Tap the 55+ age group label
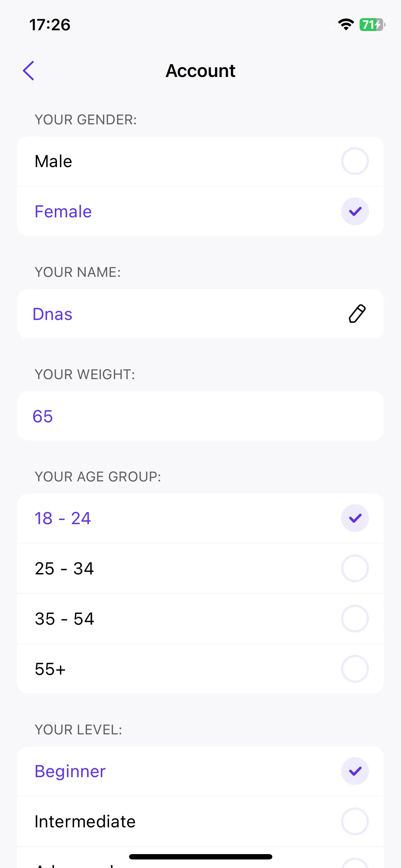The height and width of the screenshot is (868, 401). [50, 669]
